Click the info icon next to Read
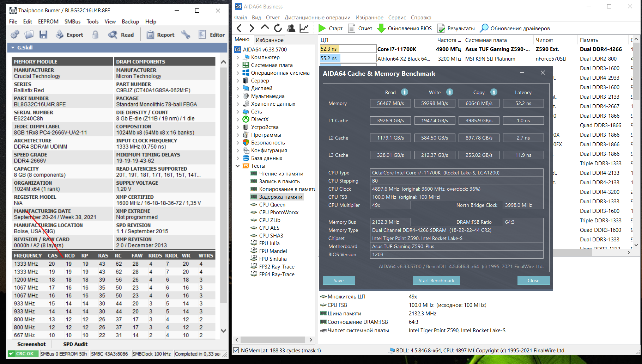 point(405,92)
